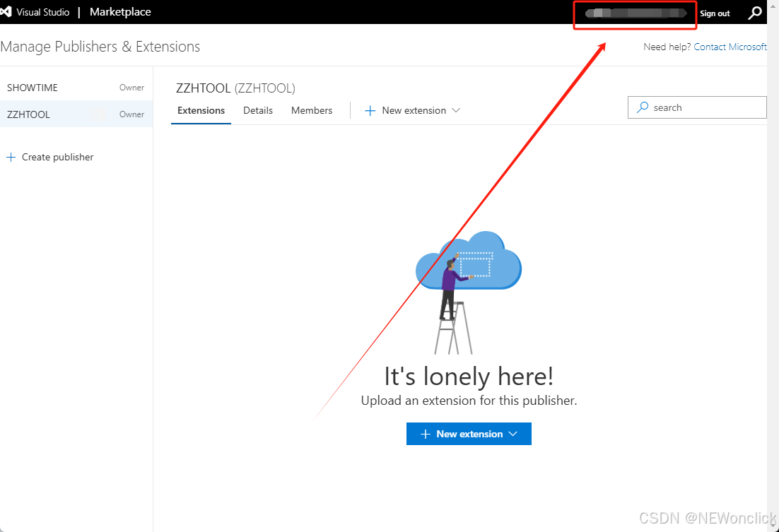The width and height of the screenshot is (779, 532).
Task: Click the magnifier icon in search box
Action: click(643, 107)
